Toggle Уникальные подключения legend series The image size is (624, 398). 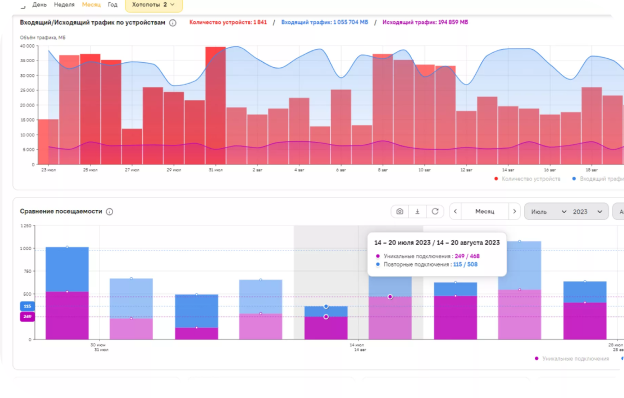572,359
